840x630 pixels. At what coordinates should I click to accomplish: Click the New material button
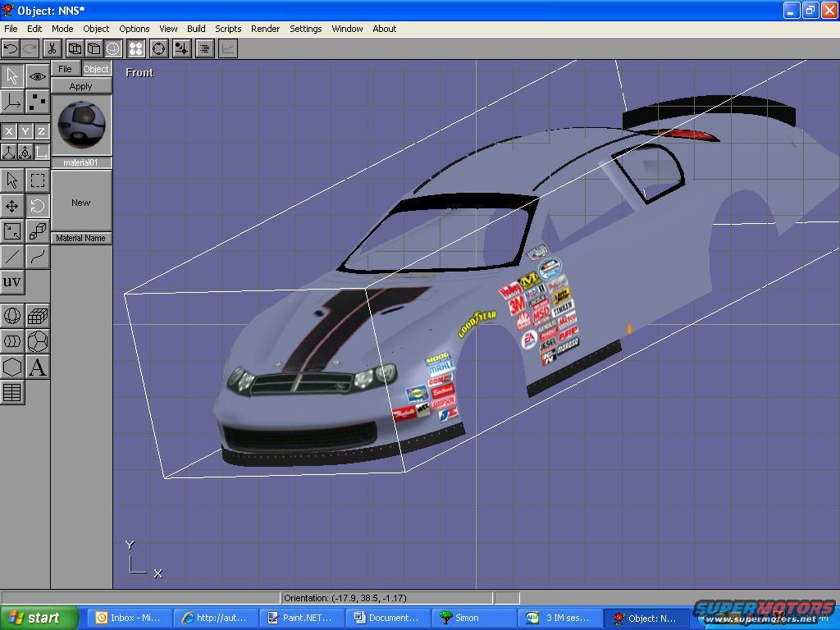coord(81,203)
